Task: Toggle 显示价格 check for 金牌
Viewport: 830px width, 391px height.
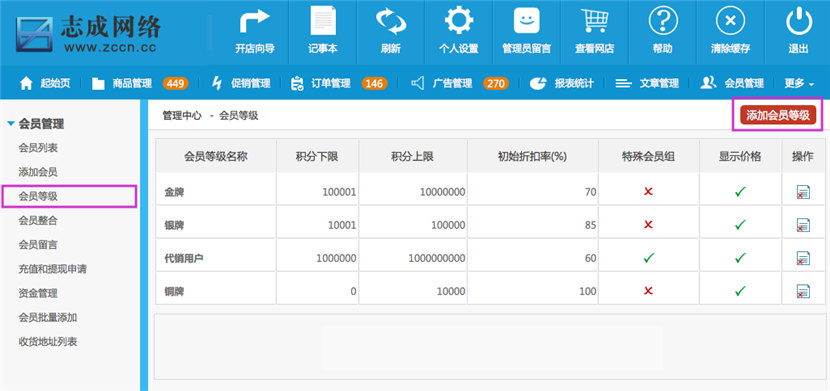Action: click(x=740, y=192)
